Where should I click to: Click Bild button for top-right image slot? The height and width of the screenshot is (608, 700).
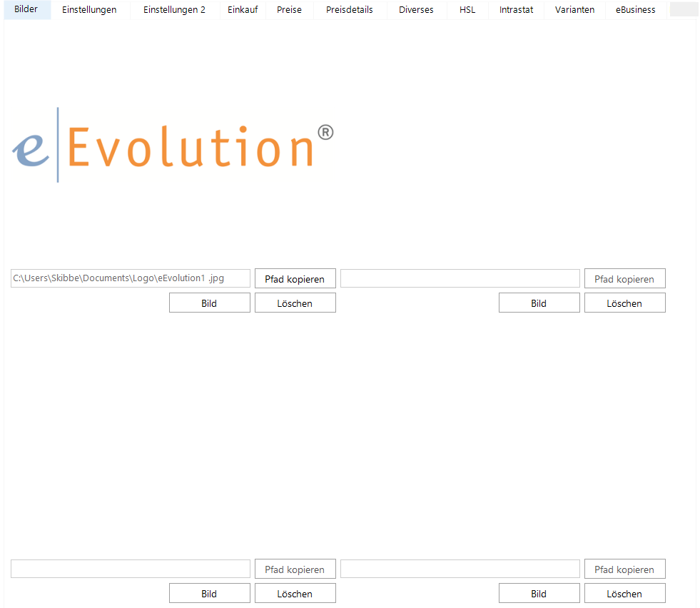(539, 303)
